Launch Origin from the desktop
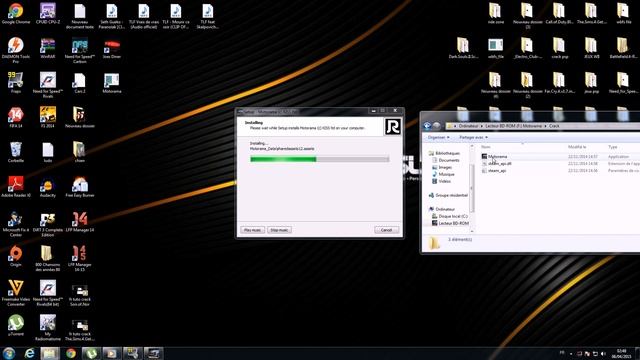640x360 pixels. 16,256
